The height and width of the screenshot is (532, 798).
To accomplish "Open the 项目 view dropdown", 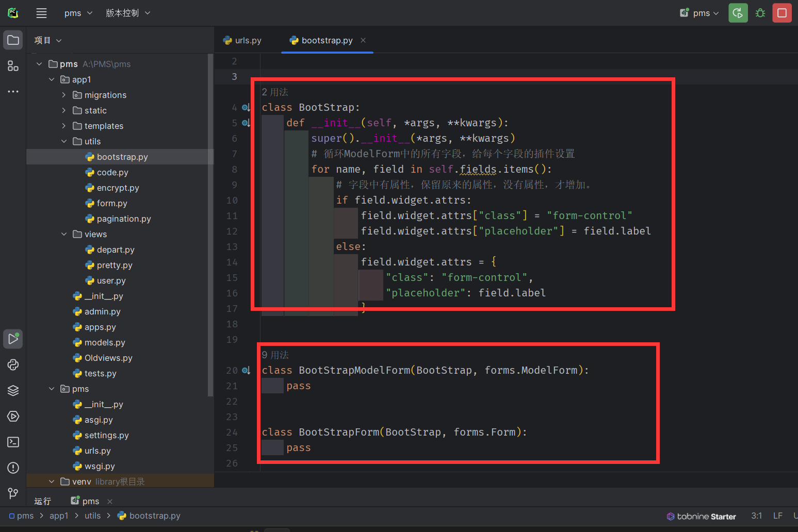I will point(47,40).
